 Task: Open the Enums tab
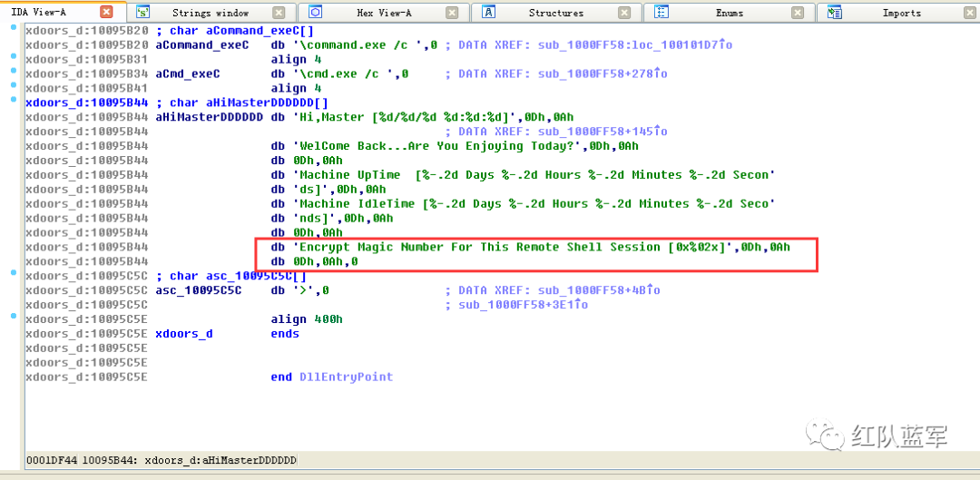tap(730, 13)
